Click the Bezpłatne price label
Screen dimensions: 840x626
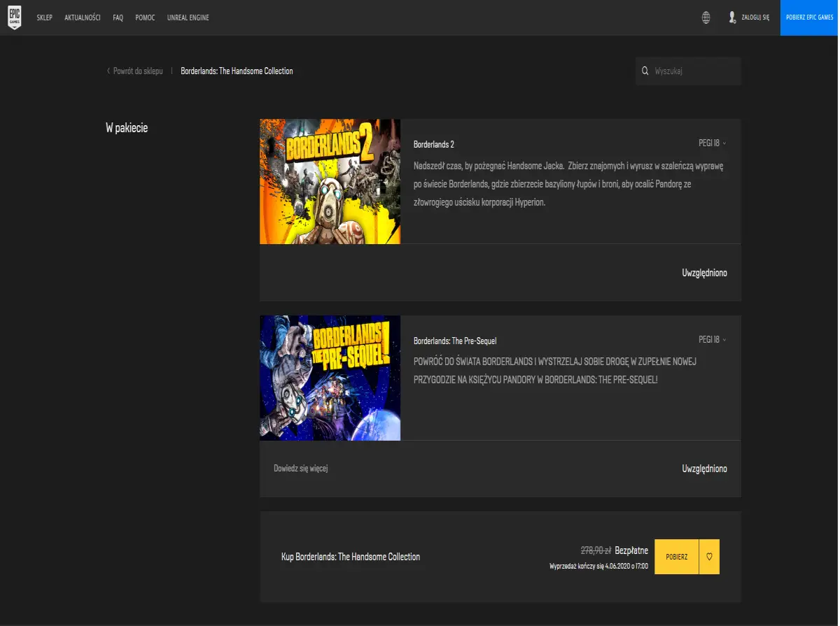point(631,550)
